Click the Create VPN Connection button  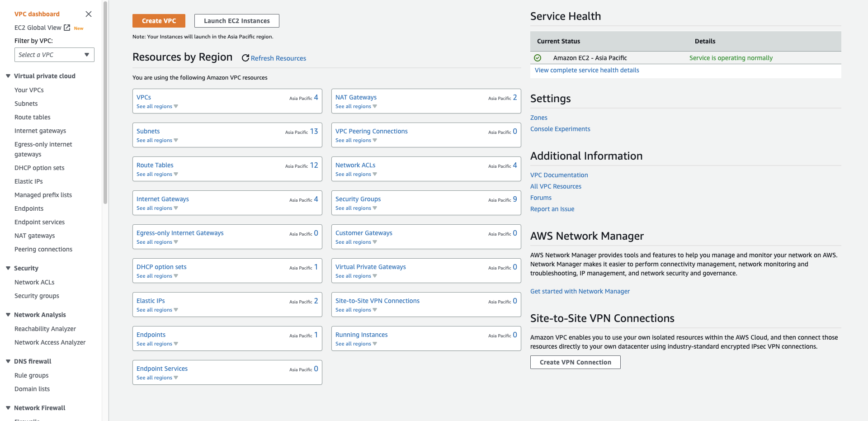coord(575,362)
